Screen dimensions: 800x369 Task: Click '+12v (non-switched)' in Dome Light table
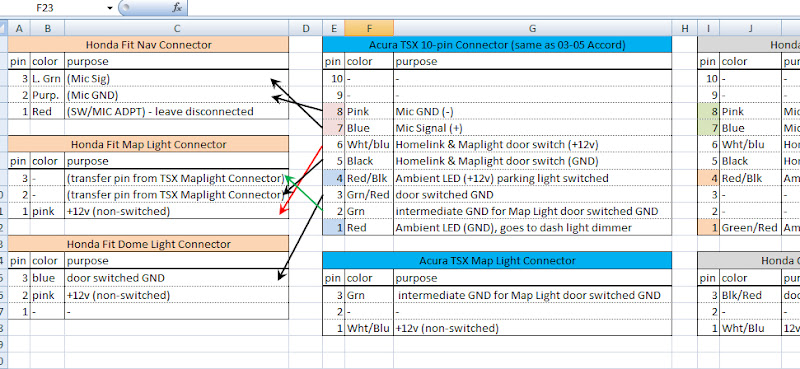pos(177,294)
